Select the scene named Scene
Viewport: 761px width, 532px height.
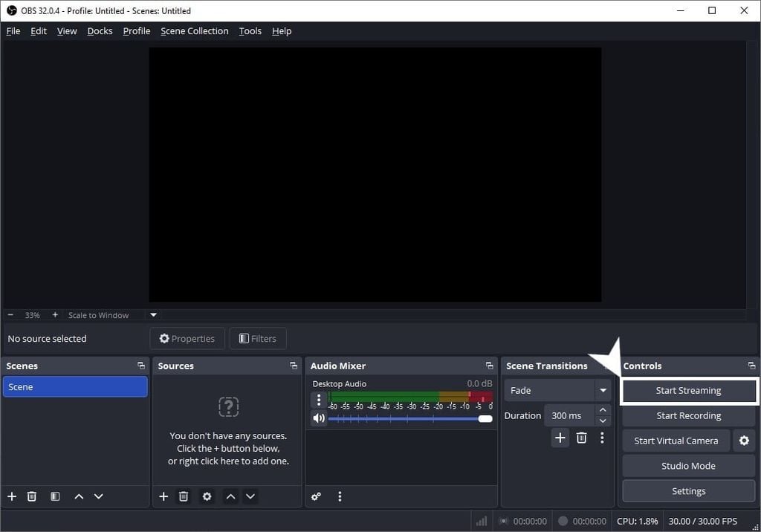[x=74, y=386]
